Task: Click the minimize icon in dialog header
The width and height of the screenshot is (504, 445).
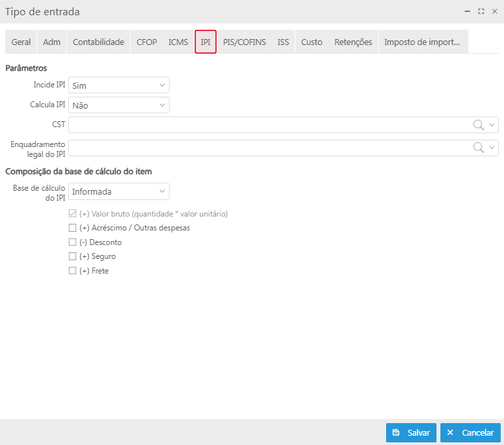Action: pyautogui.click(x=468, y=11)
